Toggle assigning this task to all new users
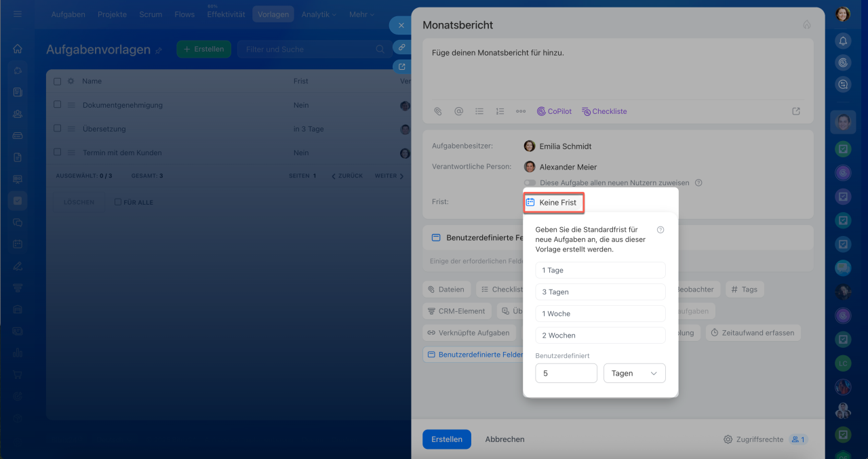The width and height of the screenshot is (868, 459). 530,182
